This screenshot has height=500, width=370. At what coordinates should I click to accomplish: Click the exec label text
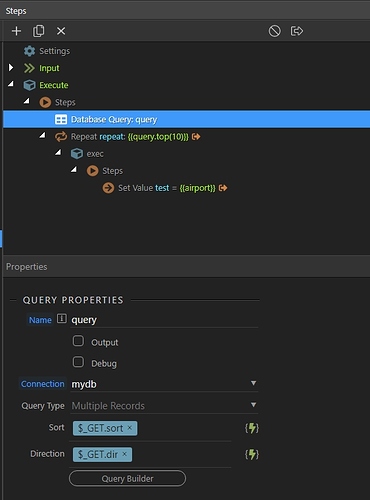click(x=95, y=154)
